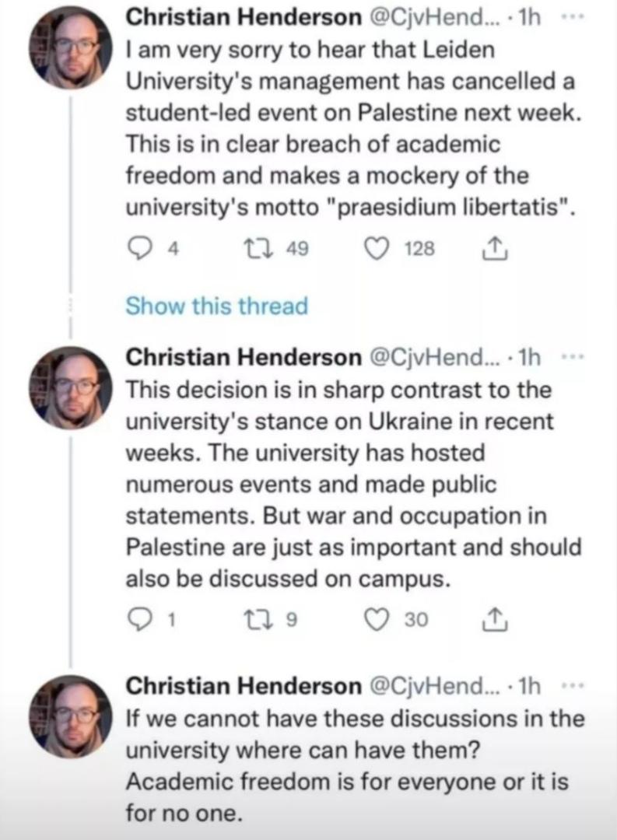
Task: Open Christian Henderson's name on first tweet
Action: pyautogui.click(x=243, y=17)
